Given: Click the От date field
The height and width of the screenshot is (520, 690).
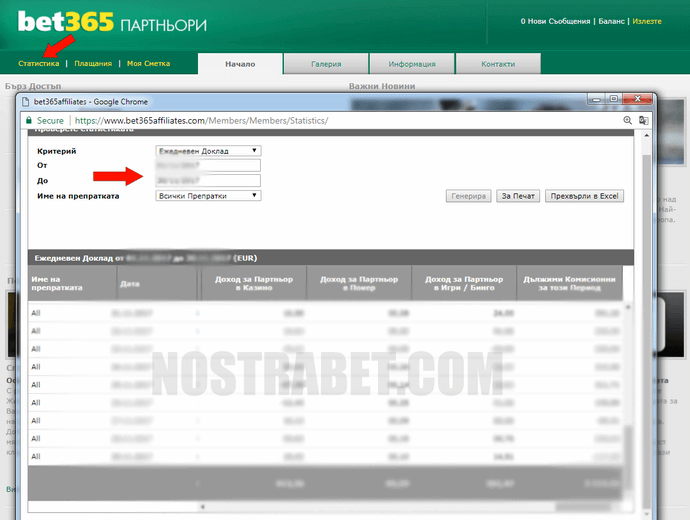Looking at the screenshot, I should [x=208, y=165].
